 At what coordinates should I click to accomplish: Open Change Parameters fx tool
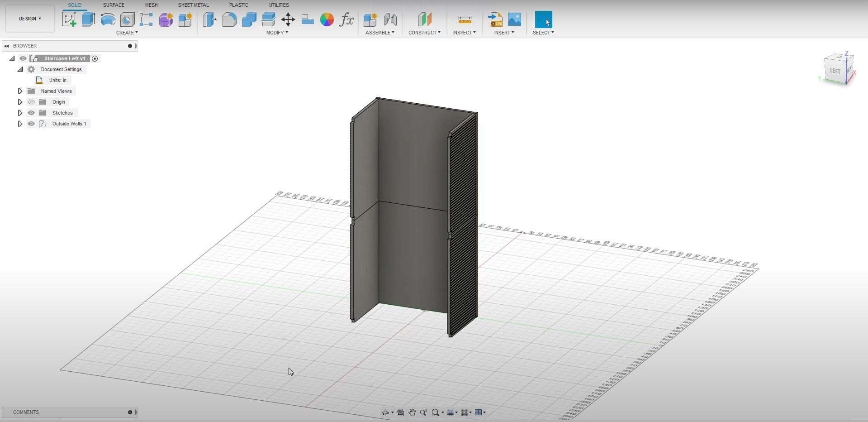point(346,19)
